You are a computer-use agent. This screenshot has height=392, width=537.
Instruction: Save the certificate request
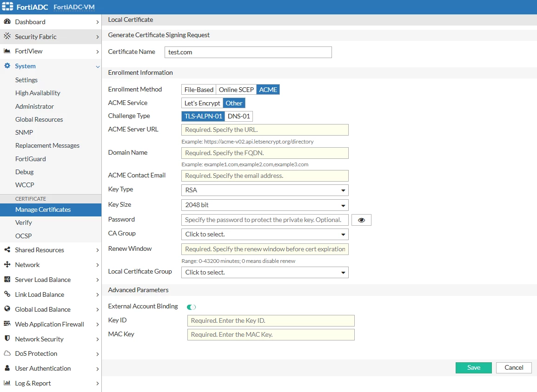click(474, 368)
